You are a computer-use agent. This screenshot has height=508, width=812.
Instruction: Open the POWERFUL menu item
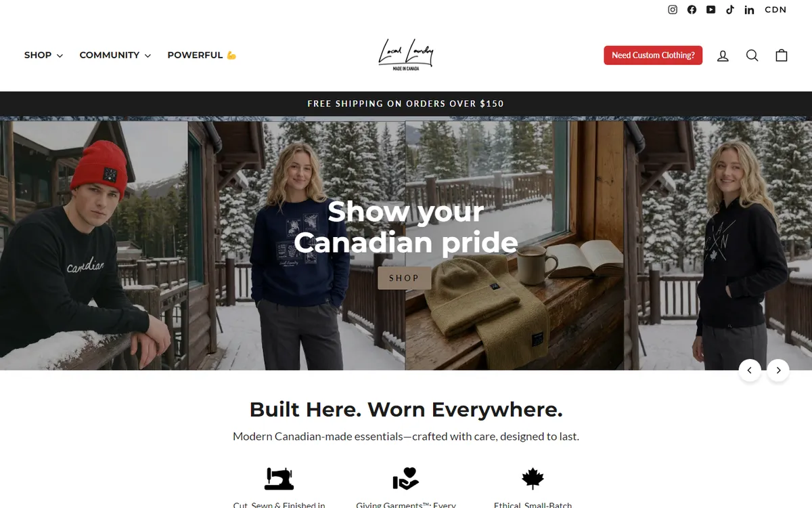point(202,56)
